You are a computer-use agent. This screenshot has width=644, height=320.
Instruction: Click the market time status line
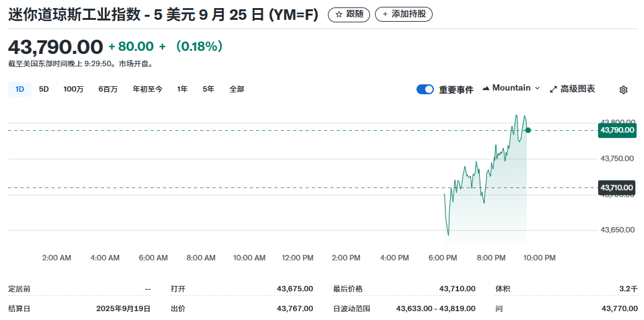(x=81, y=64)
